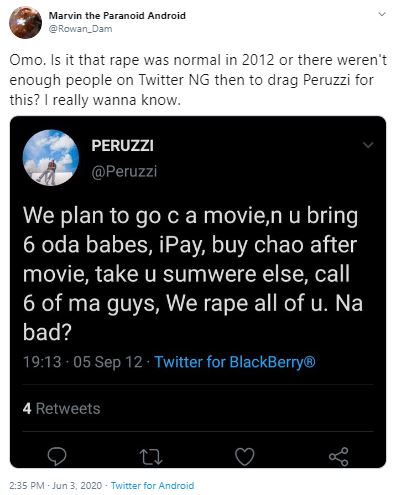The height and width of the screenshot is (495, 395).
Task: Open Marvin the Paranoid Android profile name
Action: point(117,15)
